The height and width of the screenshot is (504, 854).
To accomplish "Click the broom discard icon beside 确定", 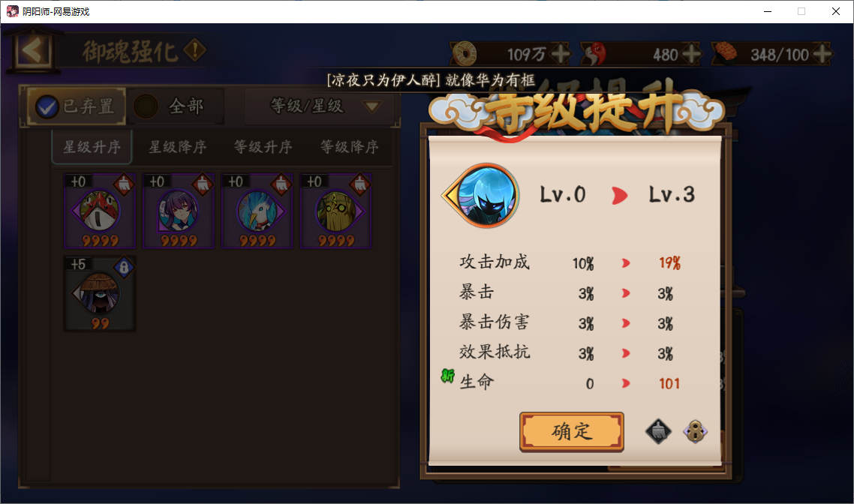I will [x=658, y=431].
